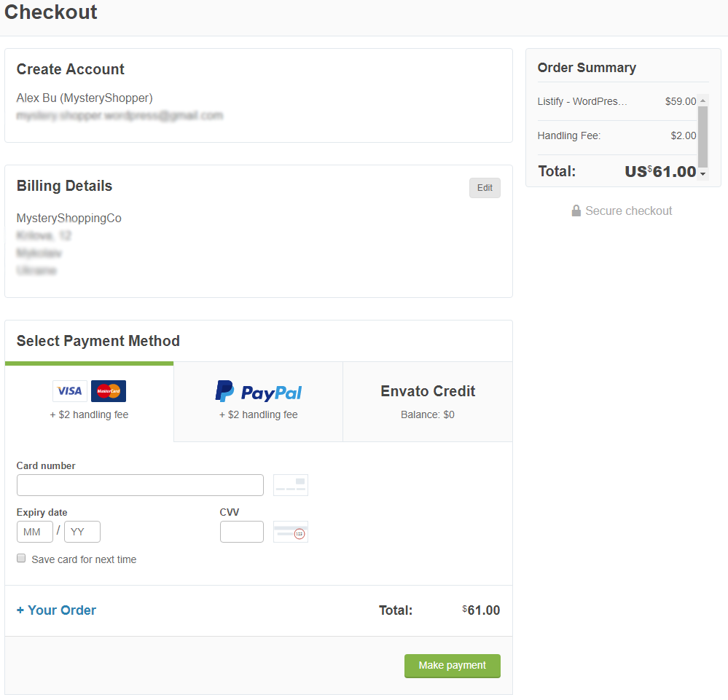This screenshot has width=728, height=700.
Task: Select the Envato Credit payment tab
Action: point(428,401)
